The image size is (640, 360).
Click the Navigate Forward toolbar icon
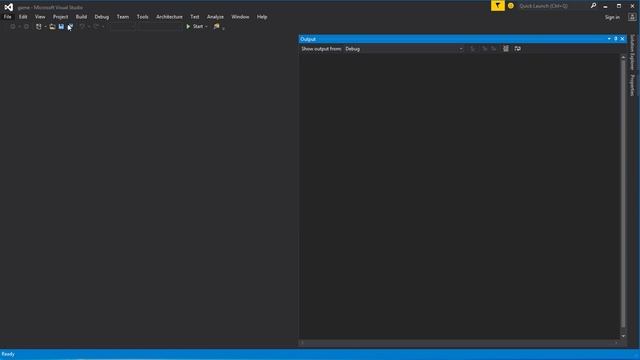(26, 27)
